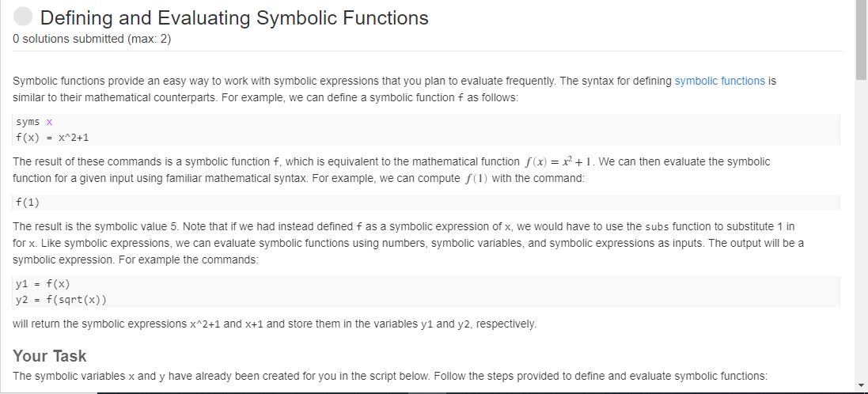The height and width of the screenshot is (394, 868).
Task: Click the y1 = f(x) code line
Action: tap(43, 284)
